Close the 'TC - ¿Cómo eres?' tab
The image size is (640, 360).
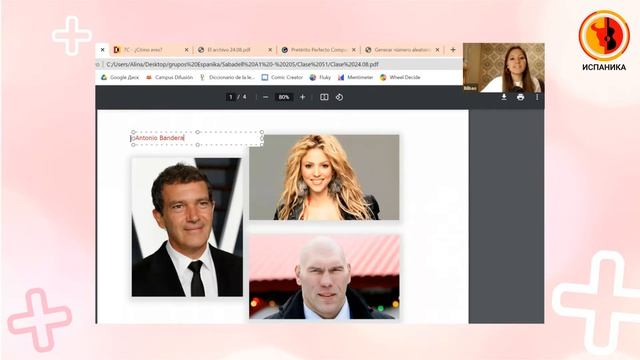187,50
